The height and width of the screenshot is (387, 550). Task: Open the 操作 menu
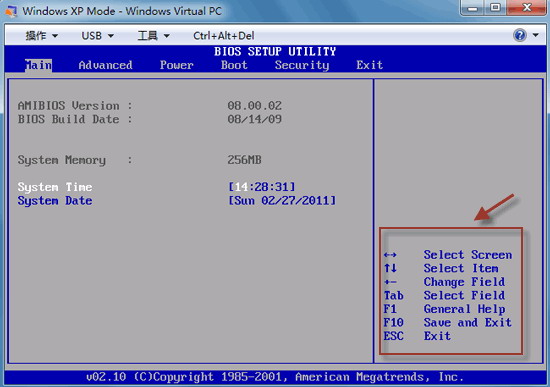pos(41,35)
